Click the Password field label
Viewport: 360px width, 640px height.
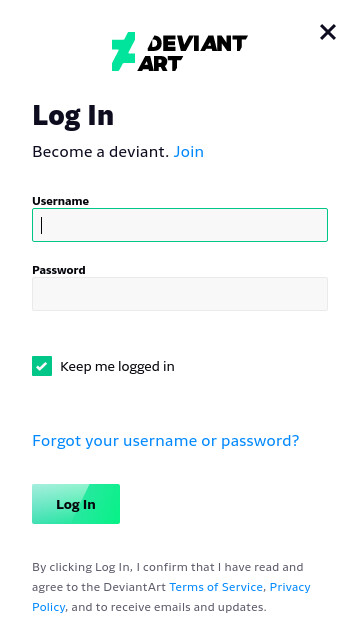[59, 270]
